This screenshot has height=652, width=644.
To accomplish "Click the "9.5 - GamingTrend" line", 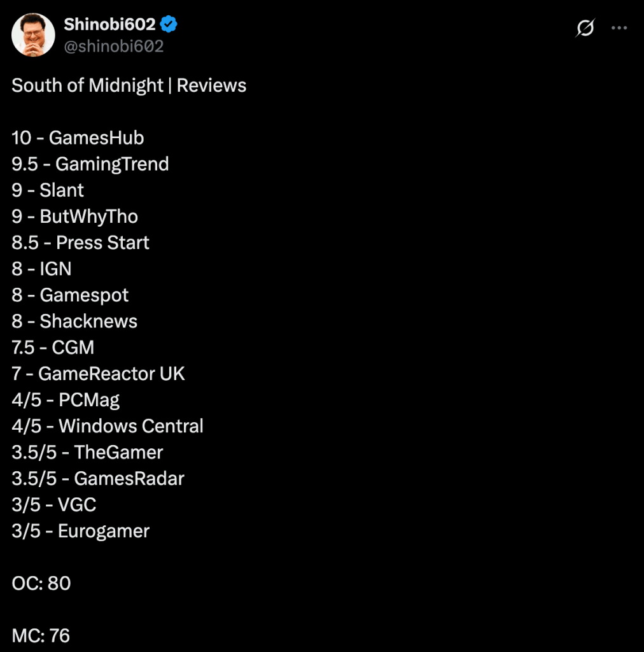I will click(90, 164).
